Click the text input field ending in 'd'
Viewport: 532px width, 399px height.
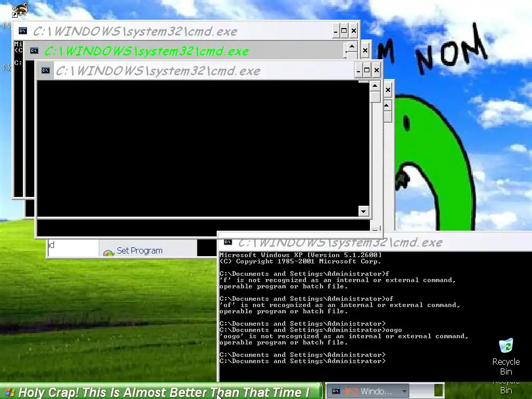point(73,248)
